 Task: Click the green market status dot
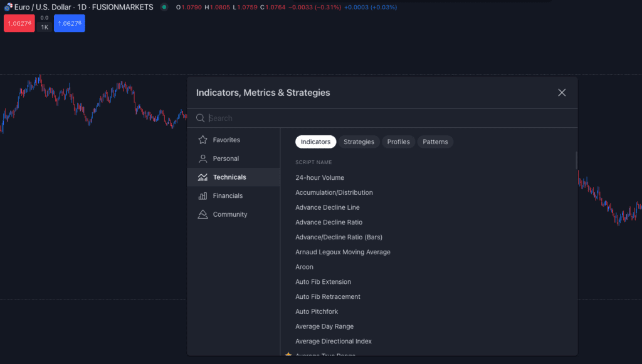pos(164,7)
